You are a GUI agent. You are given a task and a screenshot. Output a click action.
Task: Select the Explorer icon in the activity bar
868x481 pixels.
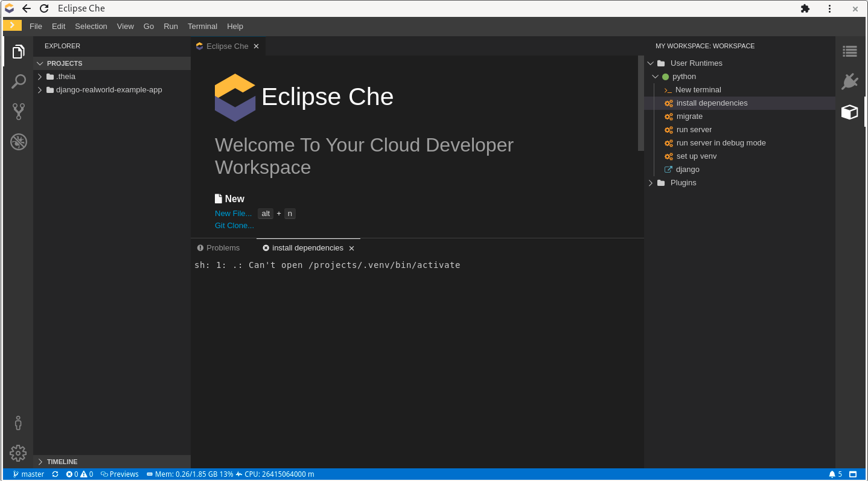point(18,51)
